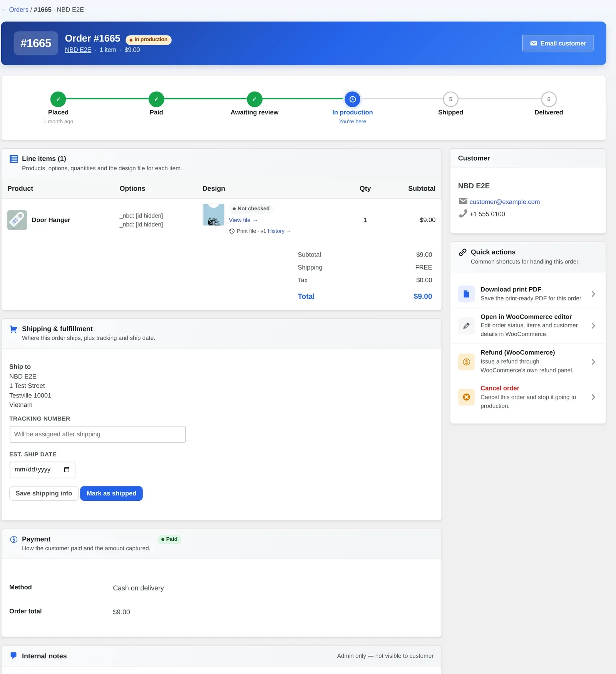The image size is (616, 674).
Task: Click the Refund coin icon
Action: point(466,362)
